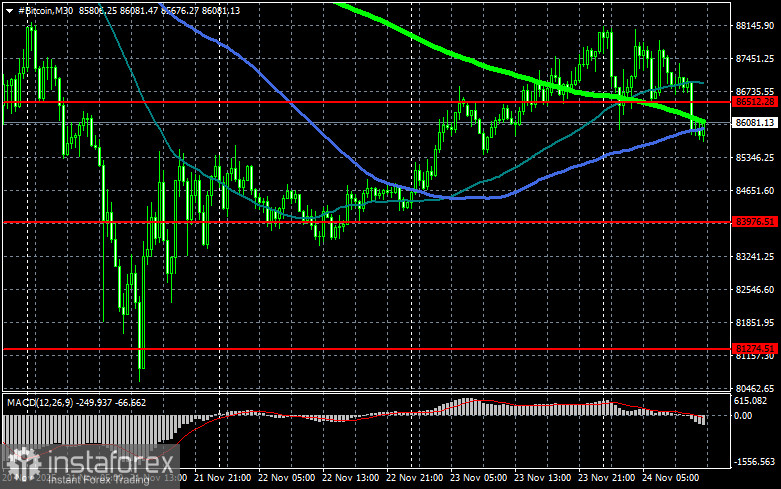The width and height of the screenshot is (781, 489).
Task: Click the 84651.60 price axis label
Action: pyautogui.click(x=755, y=190)
